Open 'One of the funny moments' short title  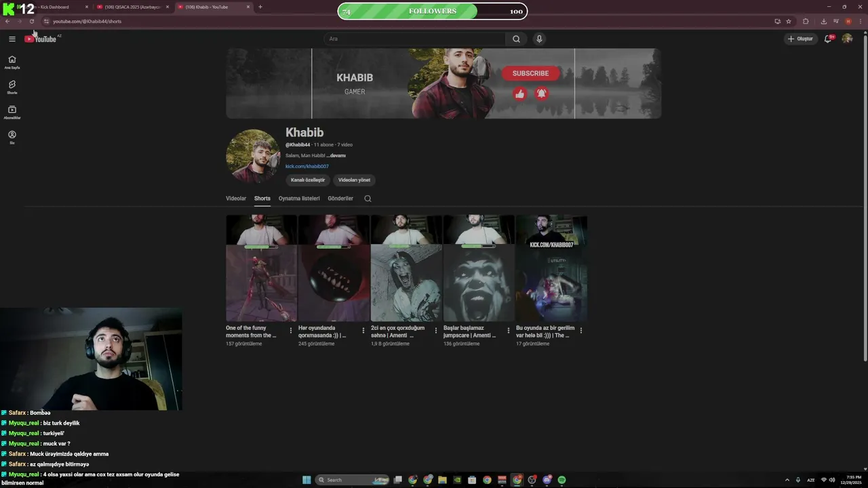click(x=251, y=331)
